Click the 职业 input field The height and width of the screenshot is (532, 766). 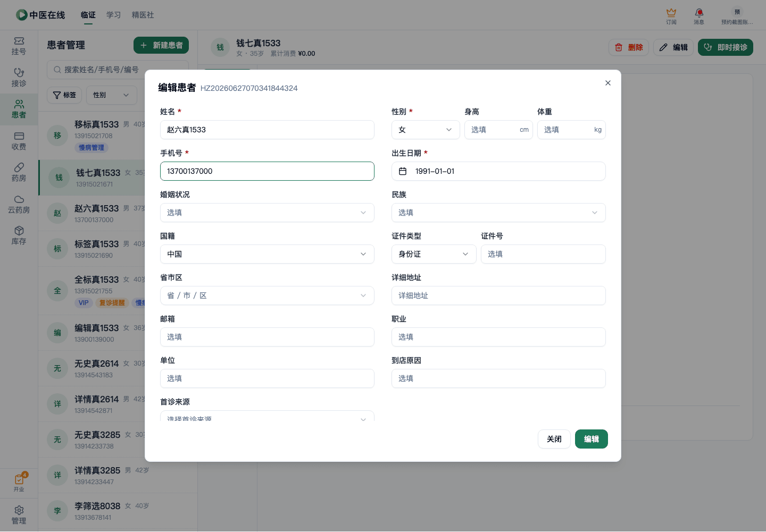click(x=498, y=337)
